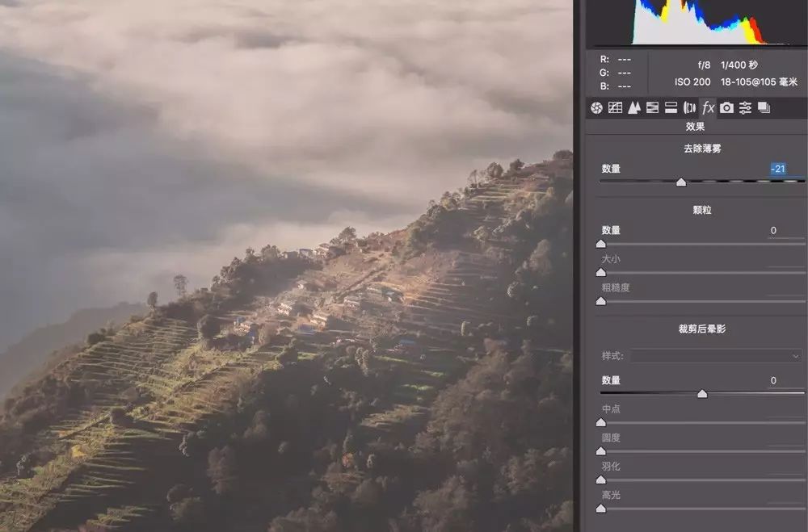This screenshot has height=532, width=808.
Task: Click the 高光 label
Action: [x=611, y=496]
